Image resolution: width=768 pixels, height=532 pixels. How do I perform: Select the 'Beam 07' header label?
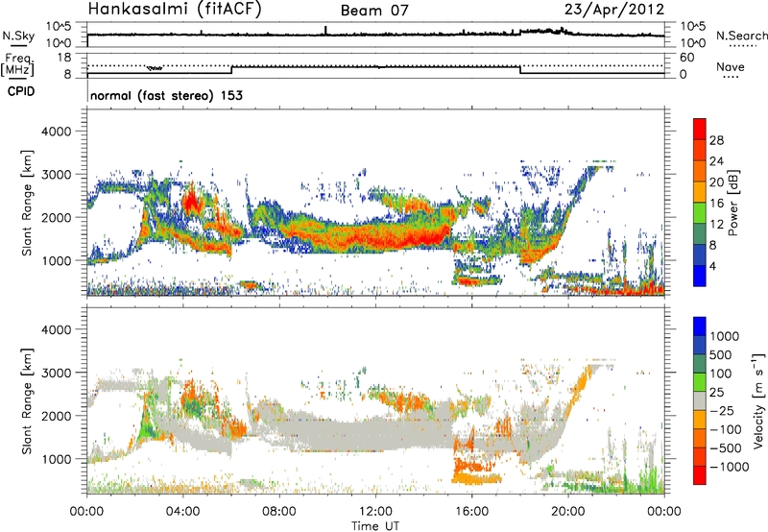coord(374,11)
